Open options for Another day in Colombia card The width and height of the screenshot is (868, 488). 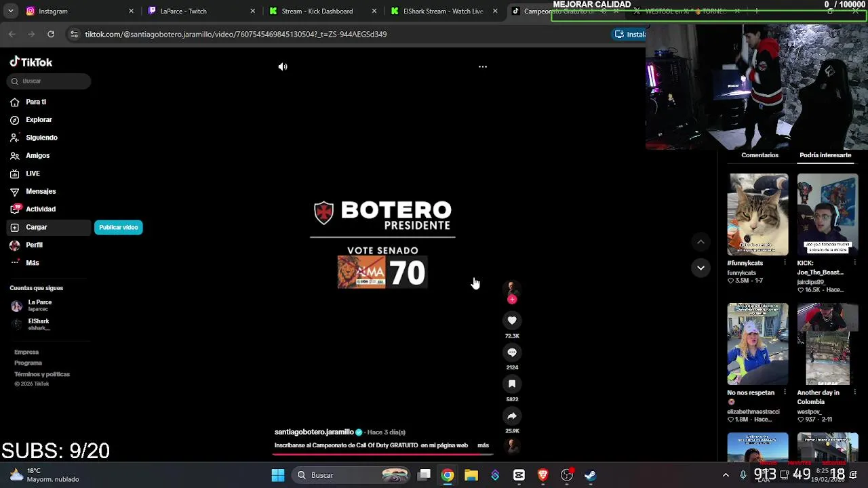pos(854,392)
